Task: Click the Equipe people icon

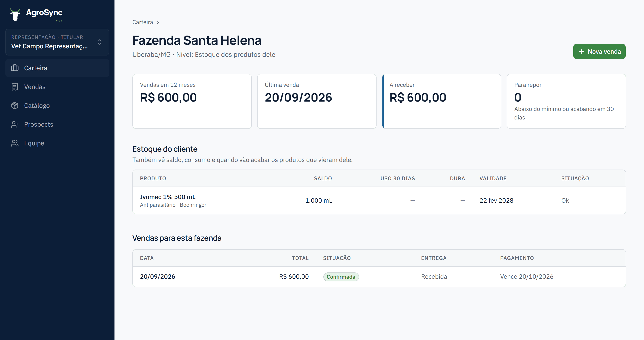Action: pos(15,143)
